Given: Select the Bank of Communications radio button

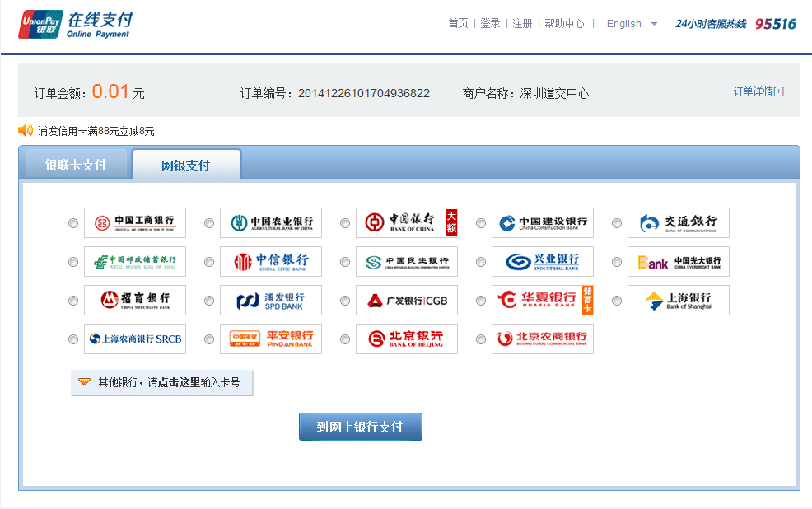Looking at the screenshot, I should click(x=617, y=223).
